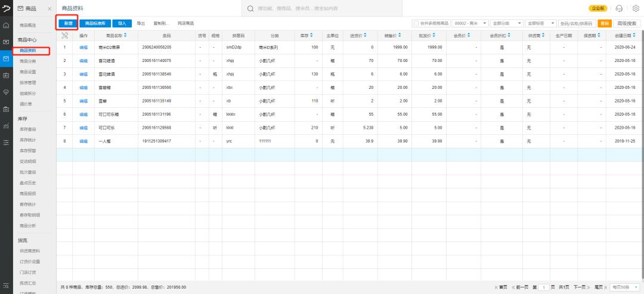Click the blue 导入 button
Viewport: 644px width, 294px height.
click(x=122, y=23)
